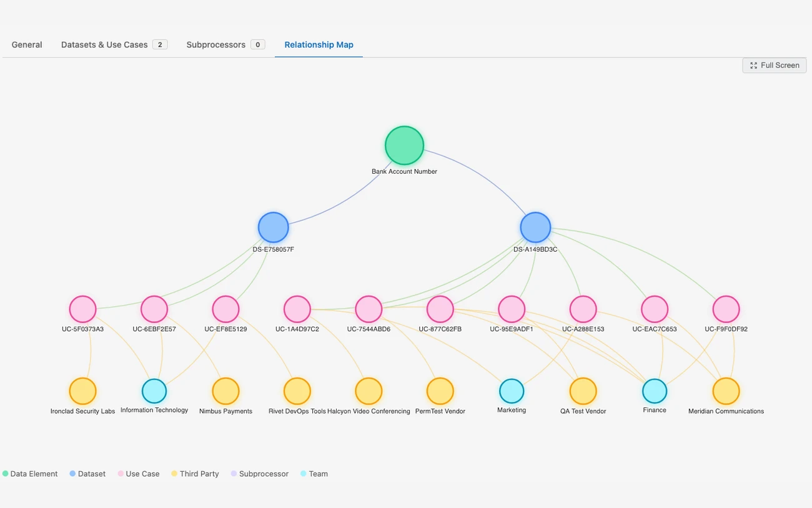Click the PermTest Vendor node
Screen dimensions: 812x508
click(x=440, y=391)
